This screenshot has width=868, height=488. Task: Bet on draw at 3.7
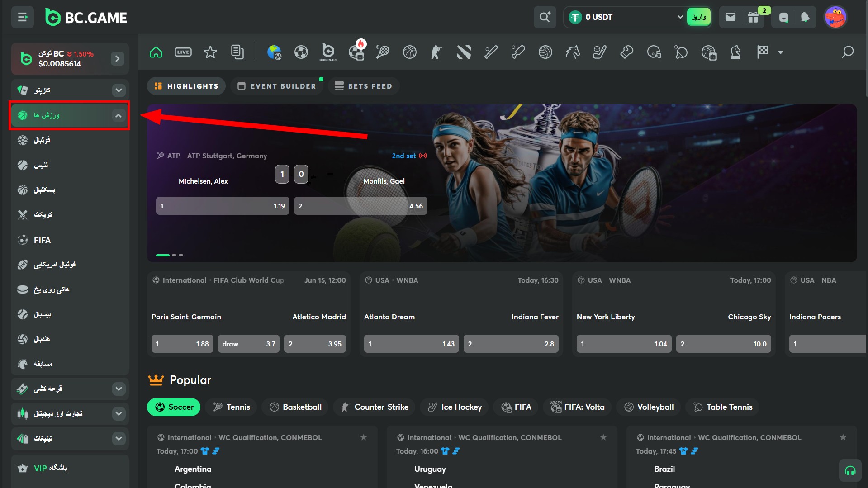249,344
